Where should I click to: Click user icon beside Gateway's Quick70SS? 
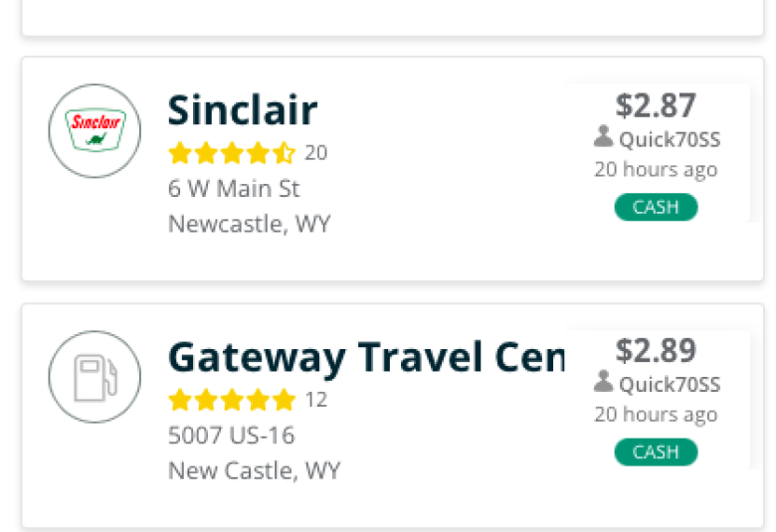(603, 382)
